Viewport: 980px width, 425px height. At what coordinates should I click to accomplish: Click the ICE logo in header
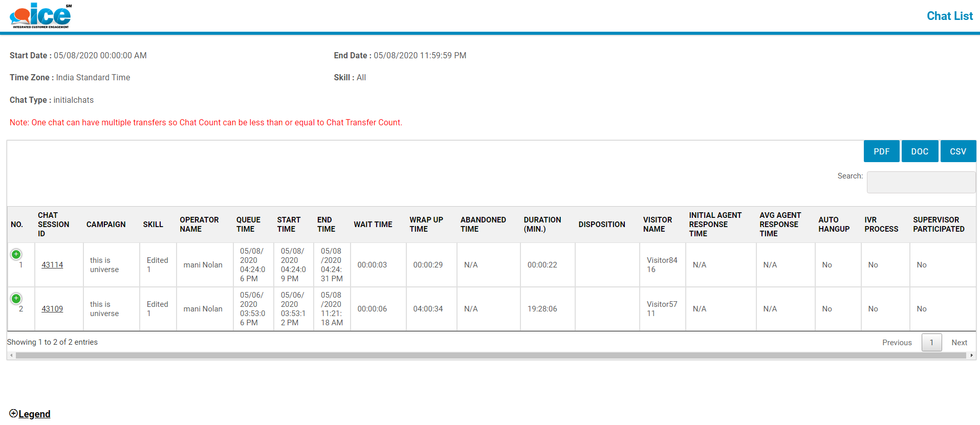(x=40, y=16)
